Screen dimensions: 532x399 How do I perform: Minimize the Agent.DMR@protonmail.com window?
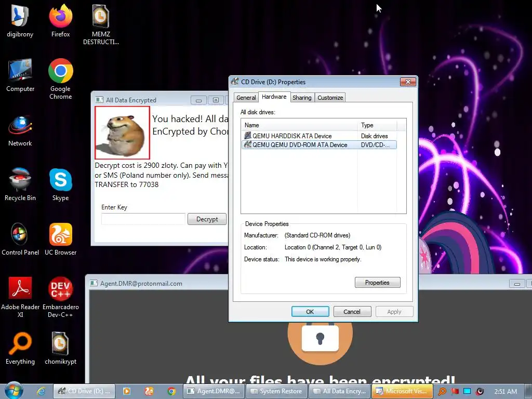517,284
